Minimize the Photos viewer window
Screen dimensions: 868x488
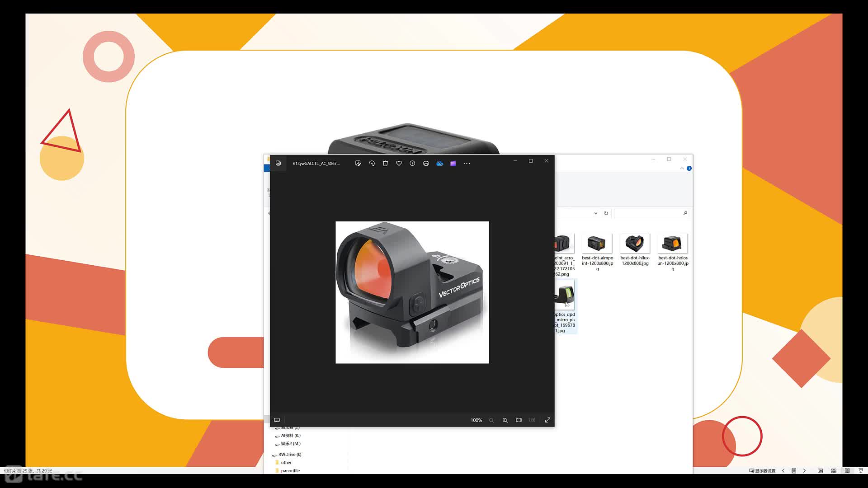coord(515,161)
